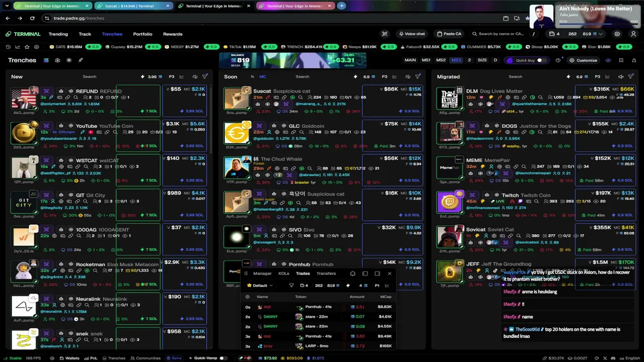Reload the browser page
This screenshot has width=644, height=362.
(32, 18)
